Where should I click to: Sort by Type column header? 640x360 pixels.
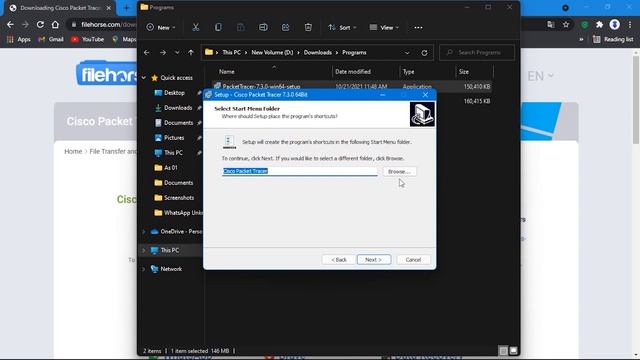click(x=408, y=71)
